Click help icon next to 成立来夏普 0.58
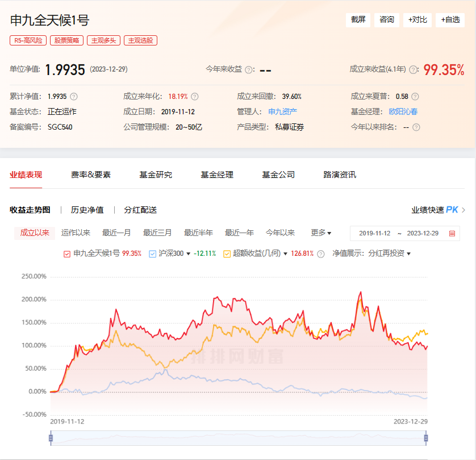Screen dimensions: 476x460 point(415,97)
